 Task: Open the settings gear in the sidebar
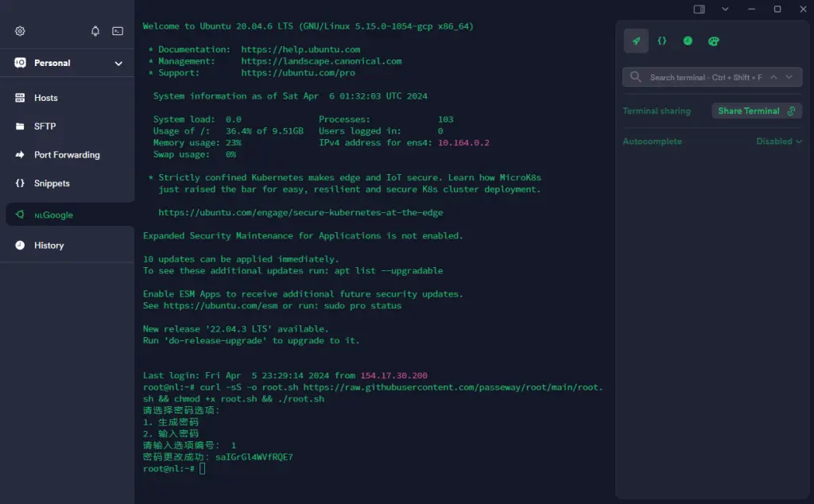20,31
